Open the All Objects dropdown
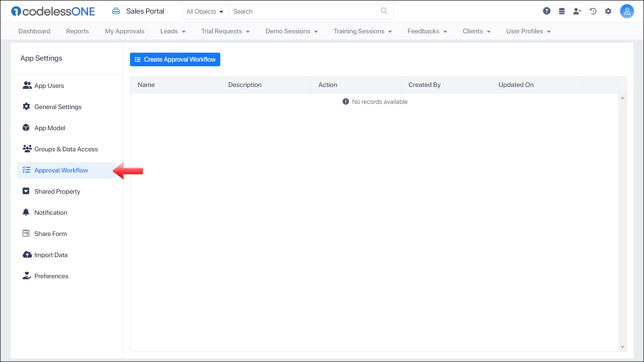 tap(205, 11)
